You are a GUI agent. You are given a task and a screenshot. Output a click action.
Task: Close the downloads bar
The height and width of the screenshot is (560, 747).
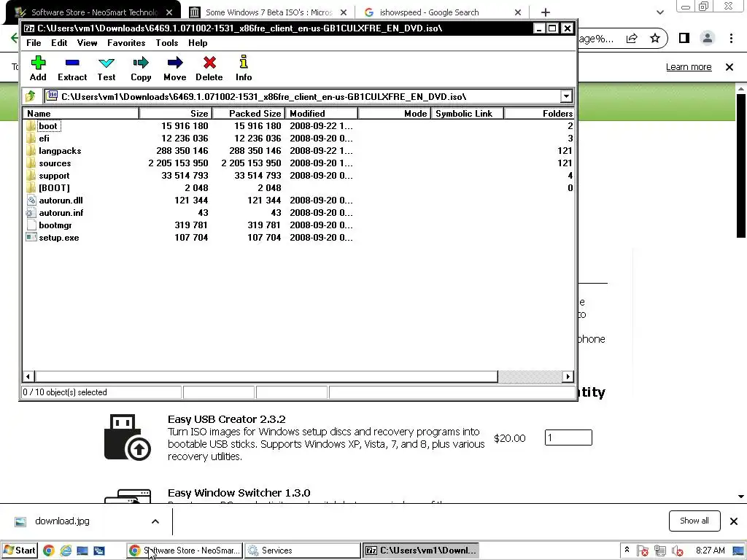pyautogui.click(x=734, y=521)
